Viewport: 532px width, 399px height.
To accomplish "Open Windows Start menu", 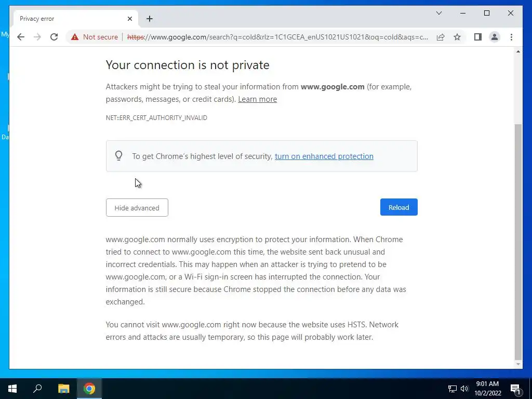I will click(12, 389).
